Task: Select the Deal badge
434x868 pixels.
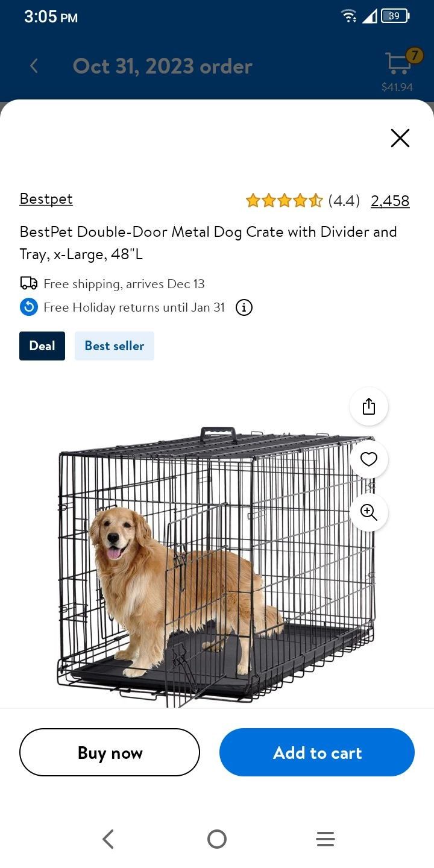Action: coord(42,346)
